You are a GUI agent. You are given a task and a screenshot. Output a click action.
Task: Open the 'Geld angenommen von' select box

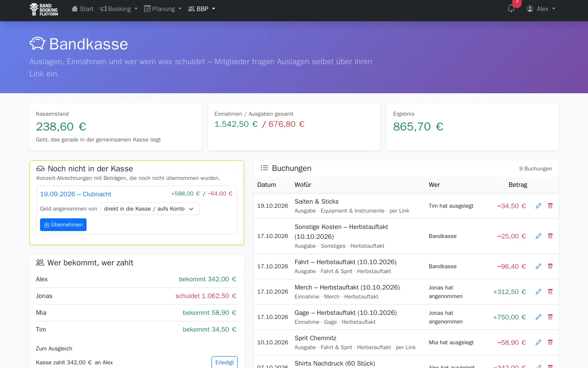[150, 209]
